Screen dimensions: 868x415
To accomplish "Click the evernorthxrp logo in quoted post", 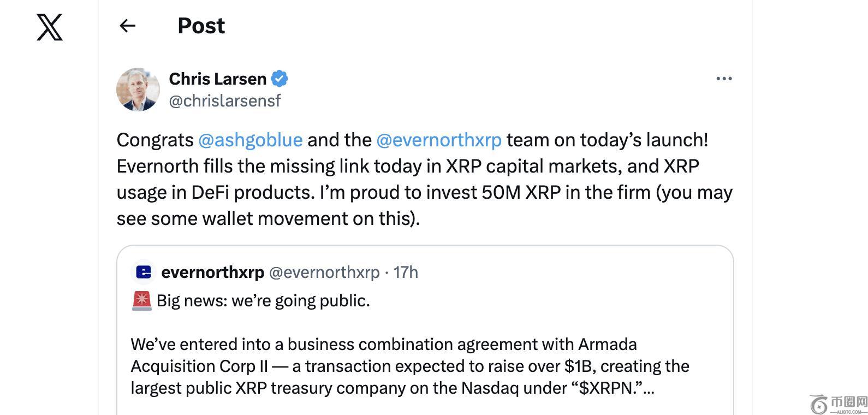I will point(144,272).
